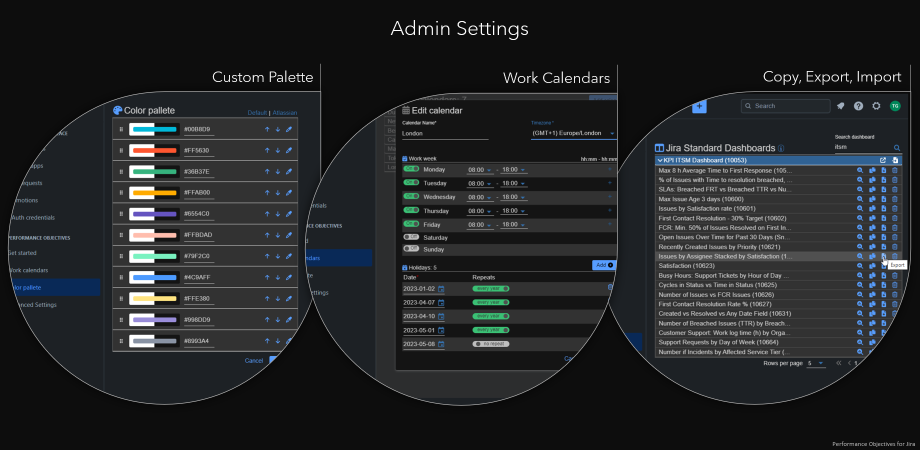Viewport: 920px width, 450px height.
Task: Open Tuesday start time dropdown
Action: 480,183
